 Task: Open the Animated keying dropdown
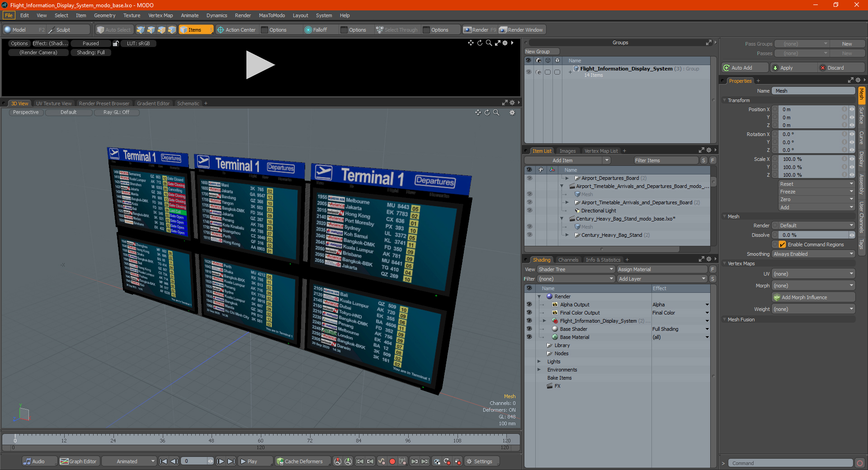129,461
